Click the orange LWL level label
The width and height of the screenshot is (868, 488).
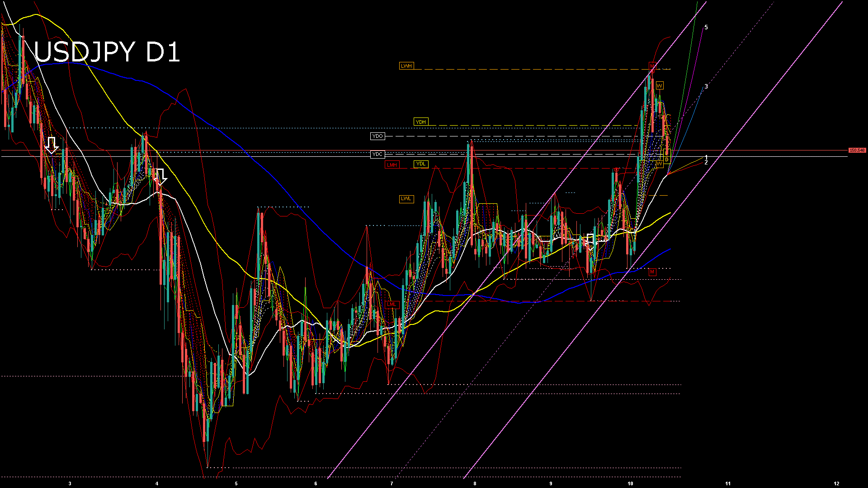click(x=406, y=199)
